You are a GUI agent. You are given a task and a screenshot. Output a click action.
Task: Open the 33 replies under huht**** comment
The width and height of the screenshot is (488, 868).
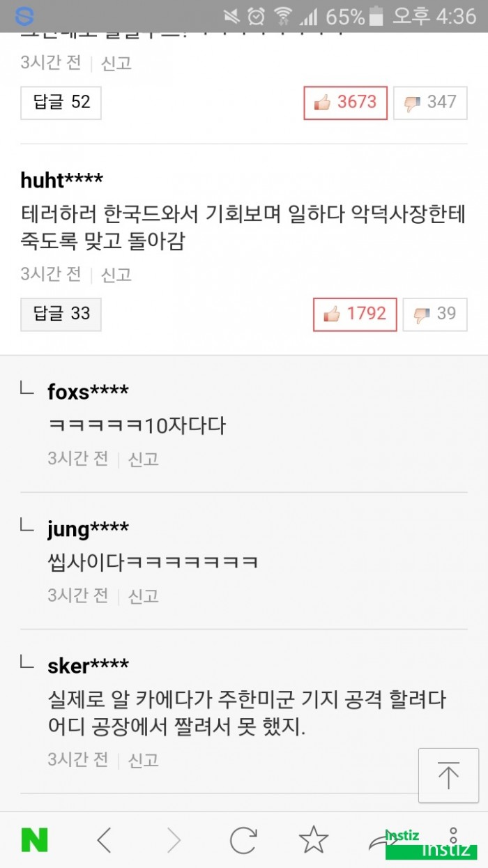point(61,314)
